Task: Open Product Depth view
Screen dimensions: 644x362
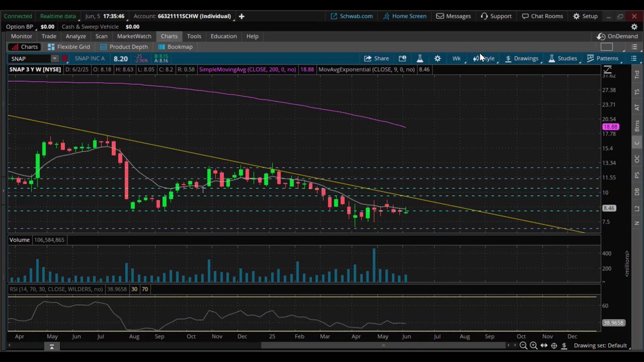Action: click(x=124, y=47)
